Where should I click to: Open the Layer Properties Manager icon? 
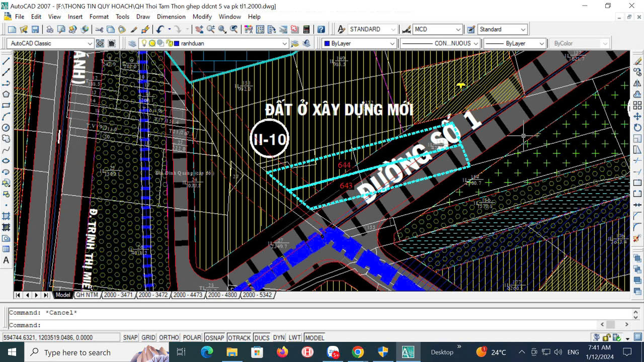(x=132, y=43)
